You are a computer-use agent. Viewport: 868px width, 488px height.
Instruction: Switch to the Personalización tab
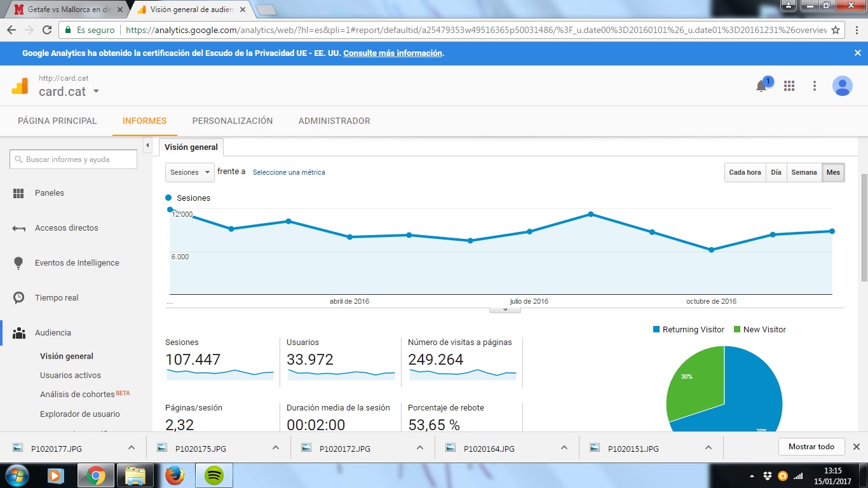pyautogui.click(x=233, y=121)
